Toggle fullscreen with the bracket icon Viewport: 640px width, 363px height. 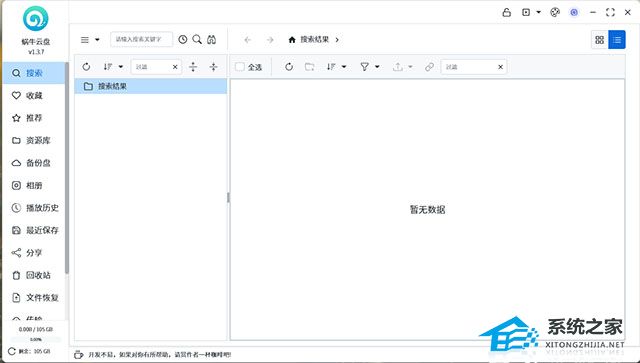[x=610, y=12]
